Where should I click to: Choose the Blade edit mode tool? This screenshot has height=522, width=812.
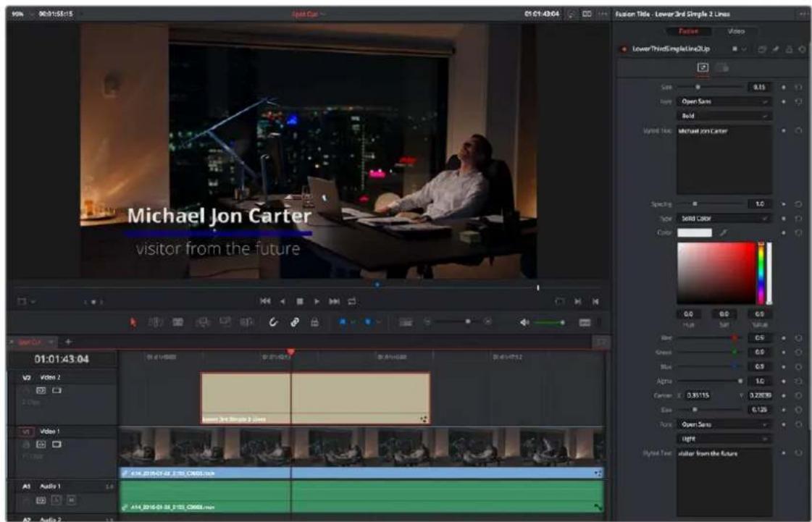click(177, 322)
